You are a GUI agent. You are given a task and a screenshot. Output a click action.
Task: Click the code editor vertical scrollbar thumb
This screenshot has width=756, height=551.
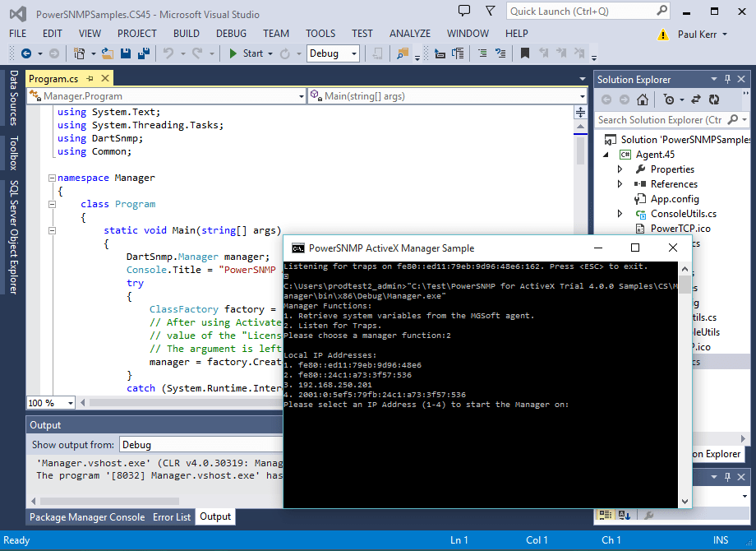pos(580,150)
